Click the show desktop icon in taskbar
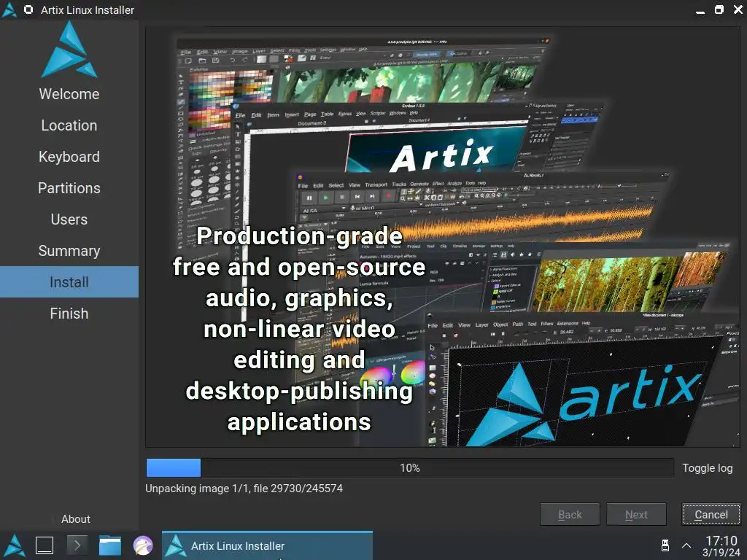 click(44, 545)
